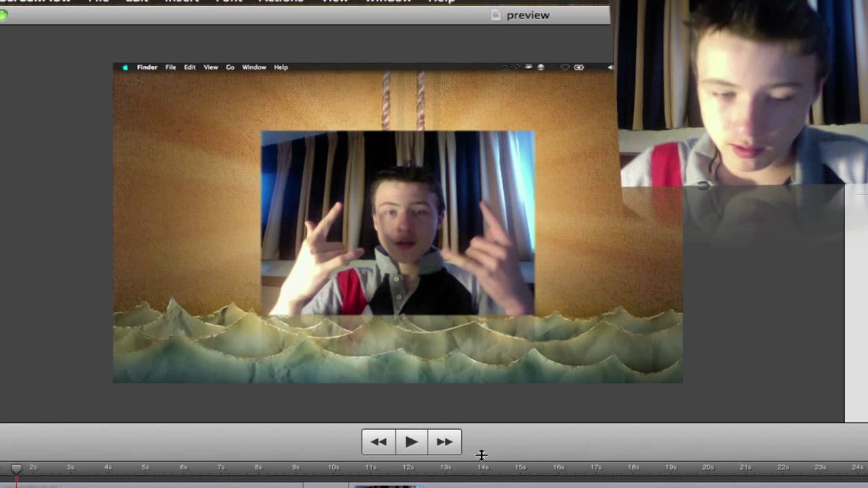Image resolution: width=868 pixels, height=488 pixels.
Task: Click "Edit" in the recorded Finder menu bar
Action: pyautogui.click(x=190, y=67)
